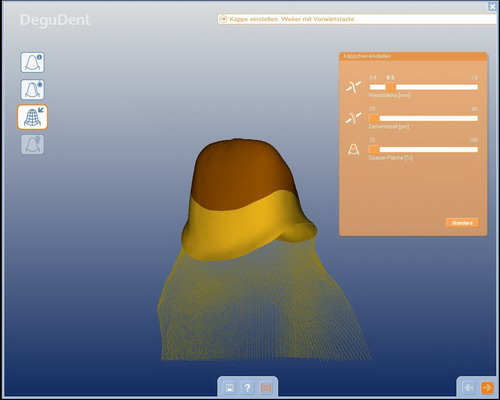Click the Zementspalt slider track near 60
Viewport: 500px width, 400px height.
point(474,118)
